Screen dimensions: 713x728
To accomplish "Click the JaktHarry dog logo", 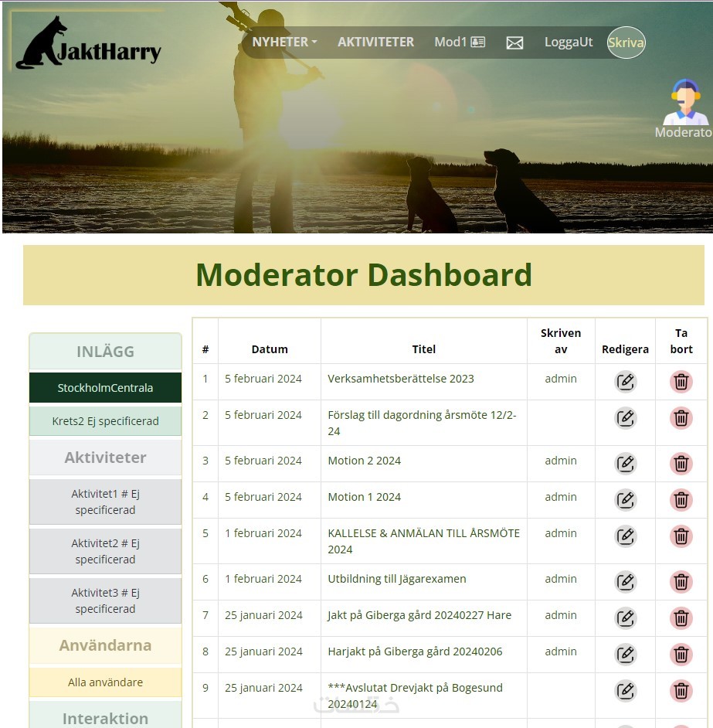I will 88,43.
